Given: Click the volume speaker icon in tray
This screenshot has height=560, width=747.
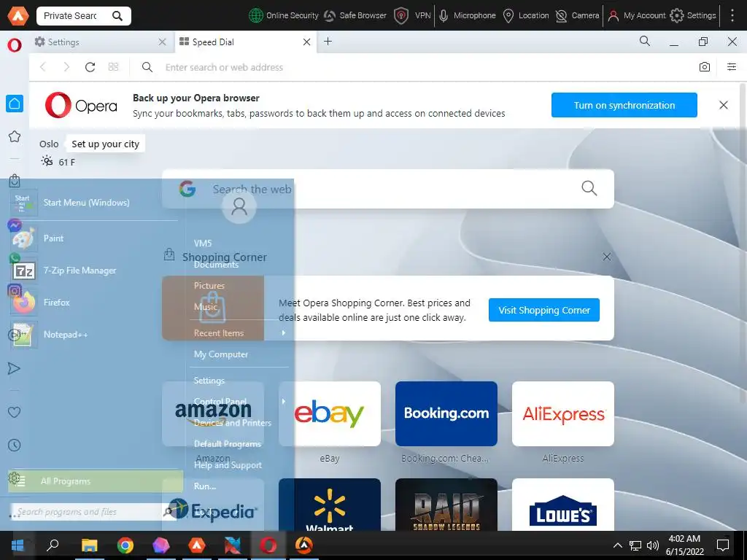Looking at the screenshot, I should tap(653, 545).
